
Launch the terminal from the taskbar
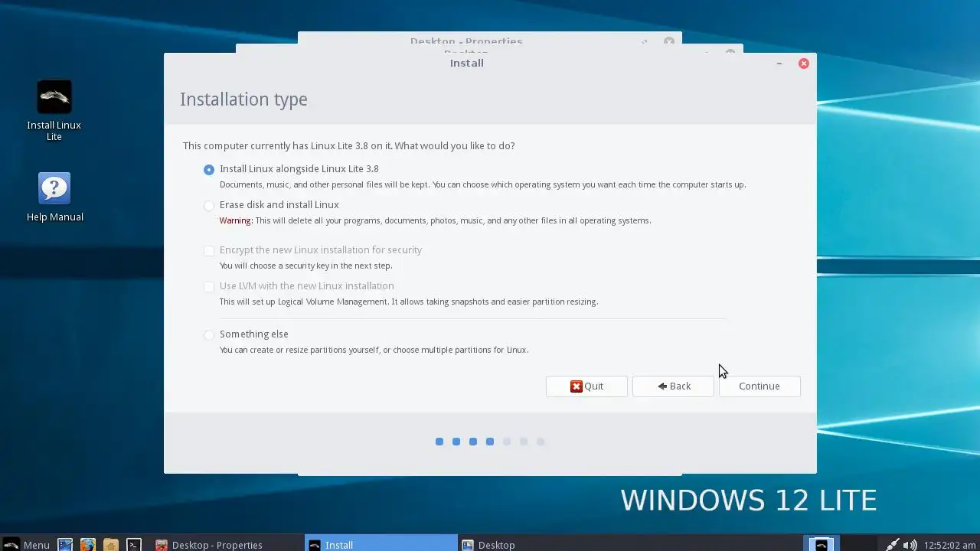click(x=134, y=544)
